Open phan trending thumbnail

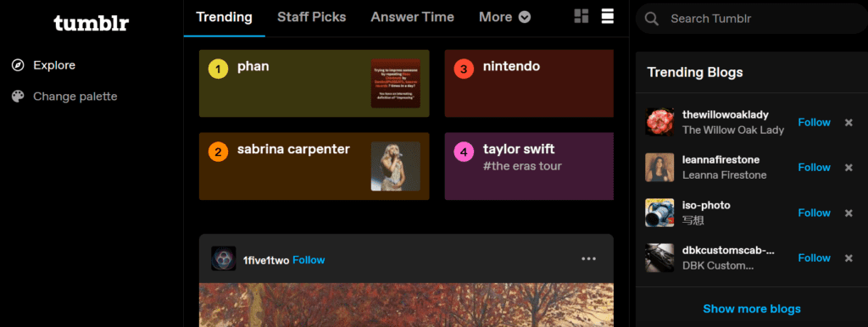pyautogui.click(x=395, y=84)
